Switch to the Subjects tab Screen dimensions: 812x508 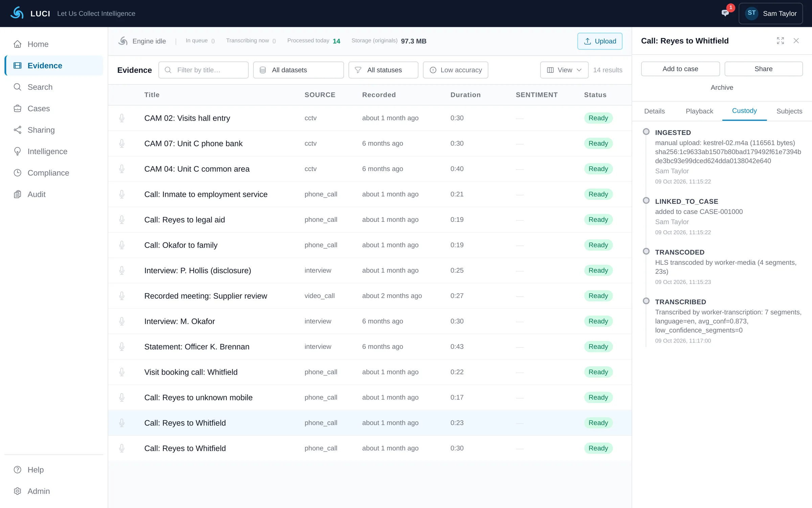[x=789, y=111]
